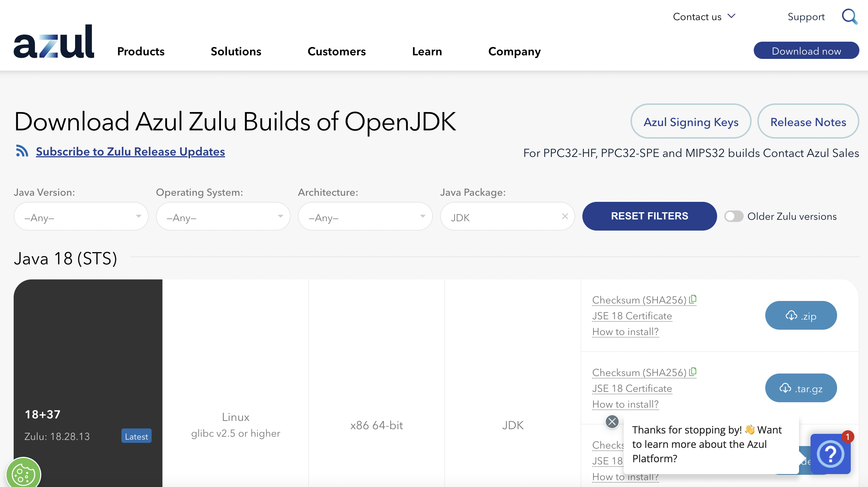
Task: Download the .tar.gz package
Action: [x=801, y=388]
